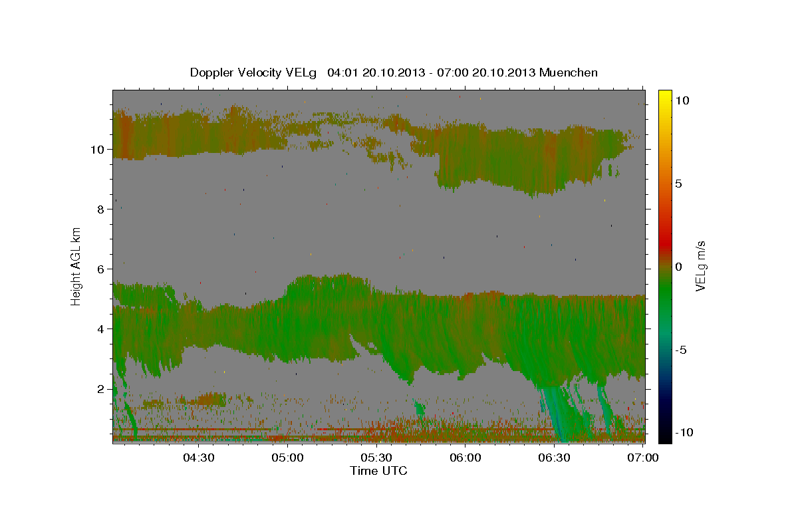Click the plot title 'Doppler Velocity VELg'
This screenshot has width=798, height=532.
[255, 72]
